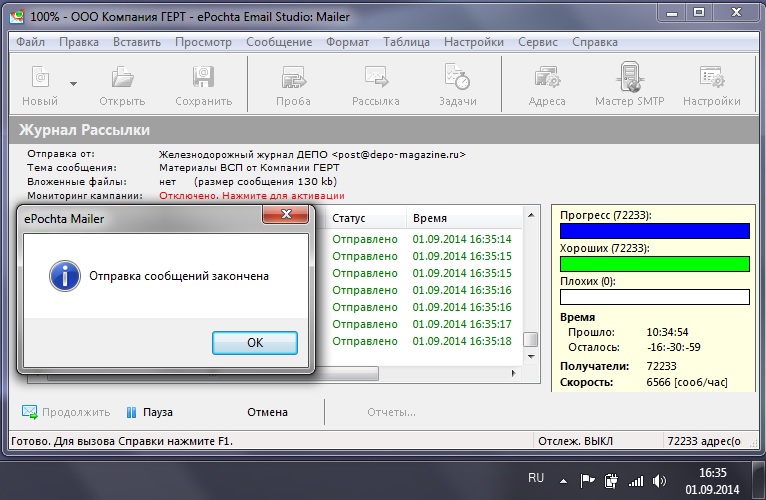Open the Настройки menu in the menu bar

click(473, 43)
